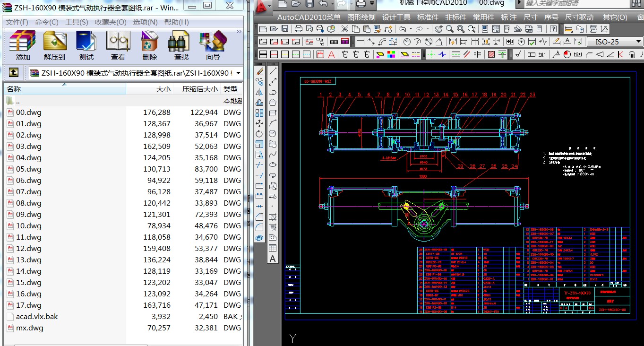Open the WinRAR 选项(N) menu
This screenshot has width=644, height=346.
point(146,22)
